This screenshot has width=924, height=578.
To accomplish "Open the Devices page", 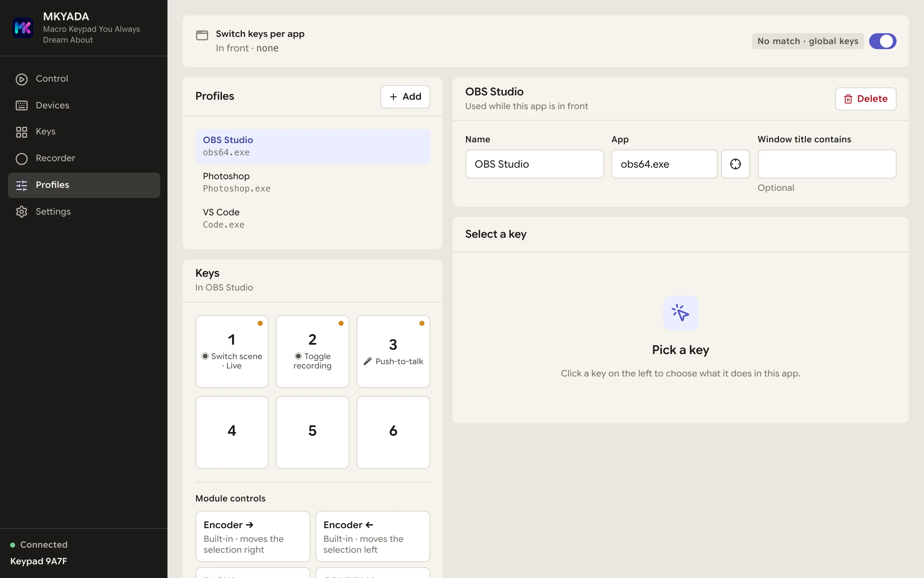I will (x=84, y=105).
